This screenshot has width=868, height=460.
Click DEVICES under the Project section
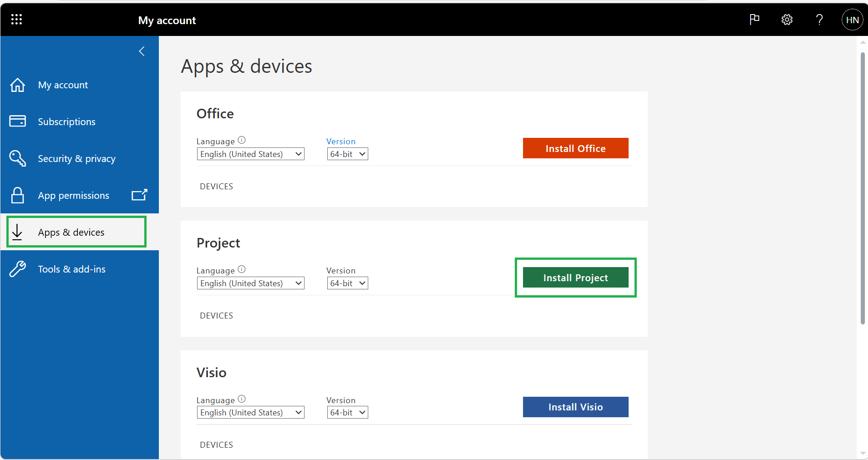click(x=216, y=316)
